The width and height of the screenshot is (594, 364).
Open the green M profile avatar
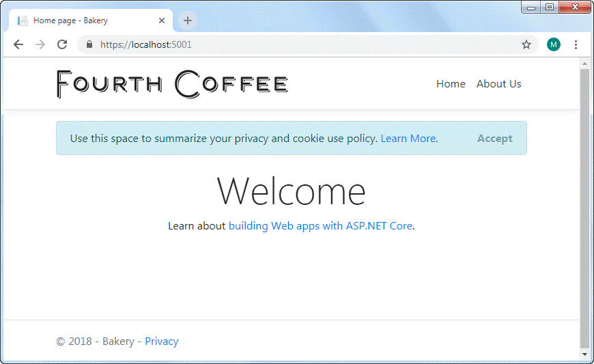click(x=554, y=44)
